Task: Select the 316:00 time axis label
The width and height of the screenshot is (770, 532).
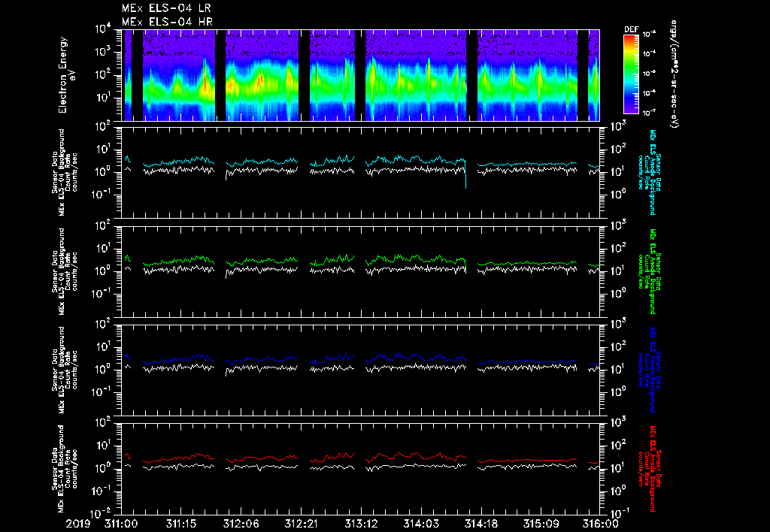Action: pyautogui.click(x=599, y=523)
